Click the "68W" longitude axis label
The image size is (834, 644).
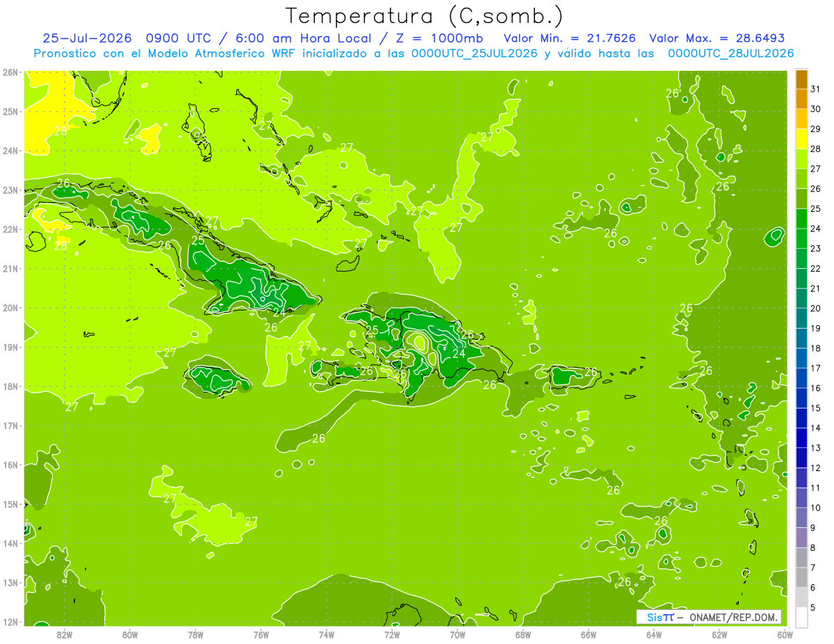click(523, 634)
